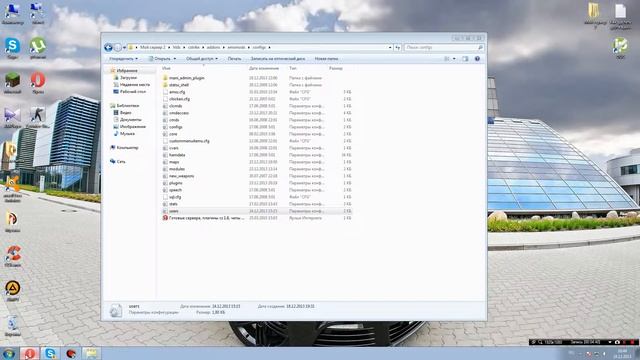The width and height of the screenshot is (640, 360).
Task: Open the address bar history dropdown
Action: (x=390, y=48)
